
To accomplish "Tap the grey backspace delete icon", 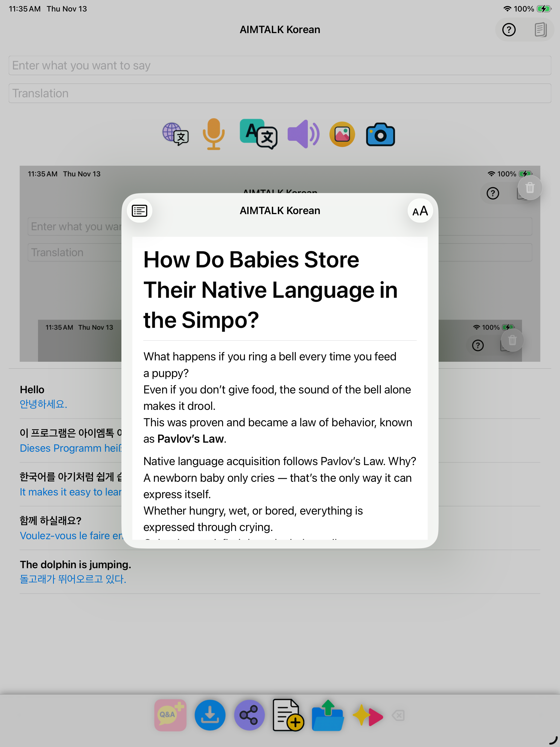I will click(398, 715).
